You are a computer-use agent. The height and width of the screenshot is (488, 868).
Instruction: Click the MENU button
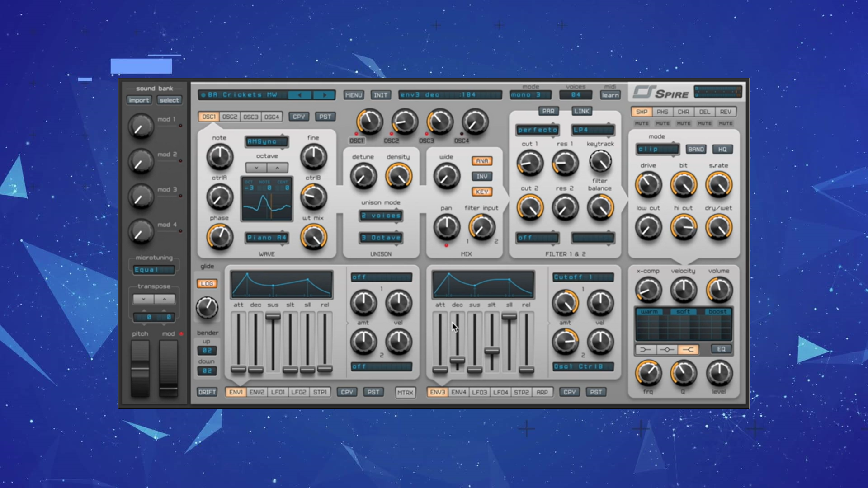tap(354, 95)
